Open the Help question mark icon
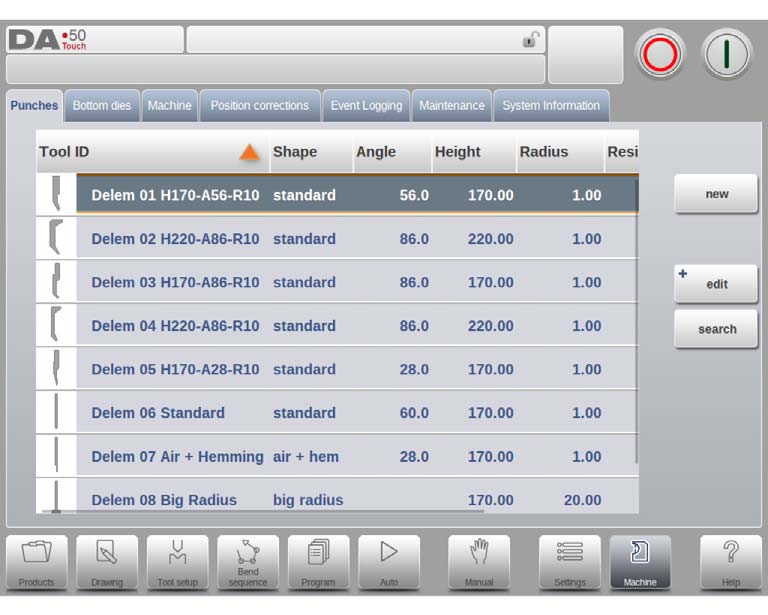Viewport: 768px width, 615px height. (731, 562)
